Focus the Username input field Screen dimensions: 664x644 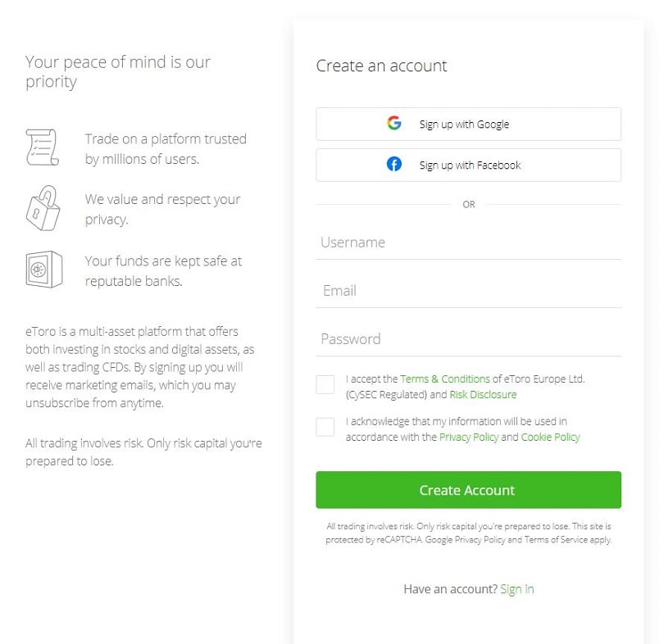coord(468,243)
